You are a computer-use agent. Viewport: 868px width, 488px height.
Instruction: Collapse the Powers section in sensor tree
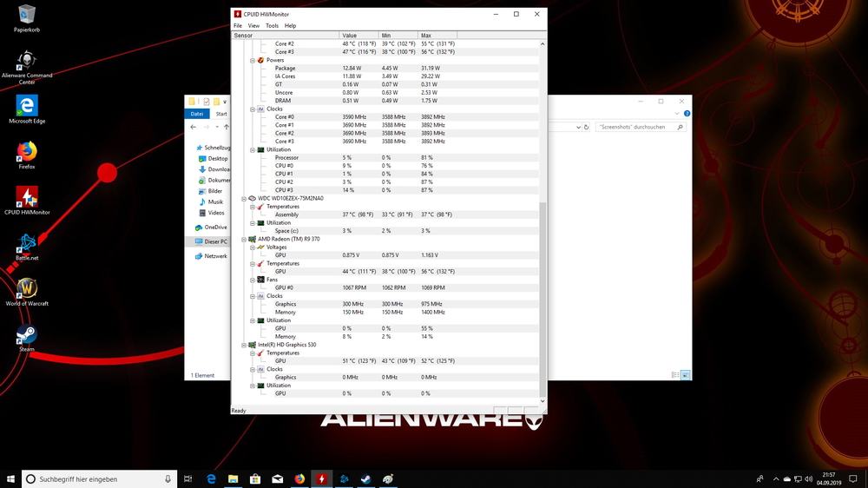[x=252, y=60]
